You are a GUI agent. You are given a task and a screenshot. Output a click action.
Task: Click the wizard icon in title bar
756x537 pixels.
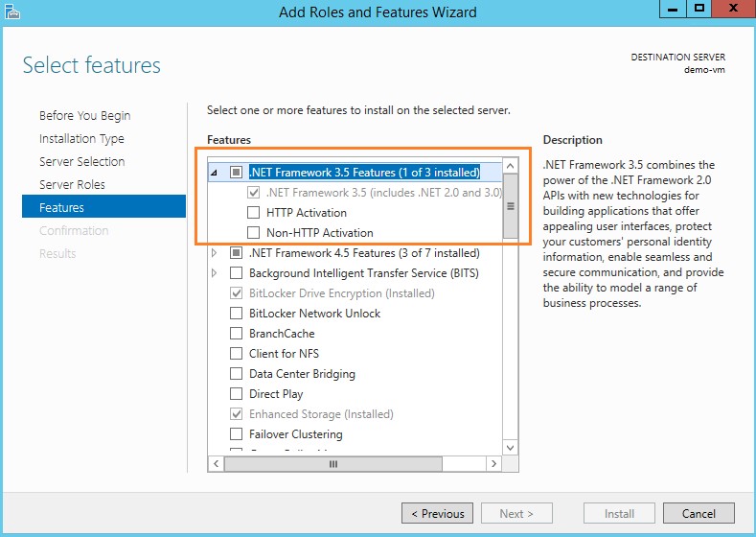tap(12, 12)
